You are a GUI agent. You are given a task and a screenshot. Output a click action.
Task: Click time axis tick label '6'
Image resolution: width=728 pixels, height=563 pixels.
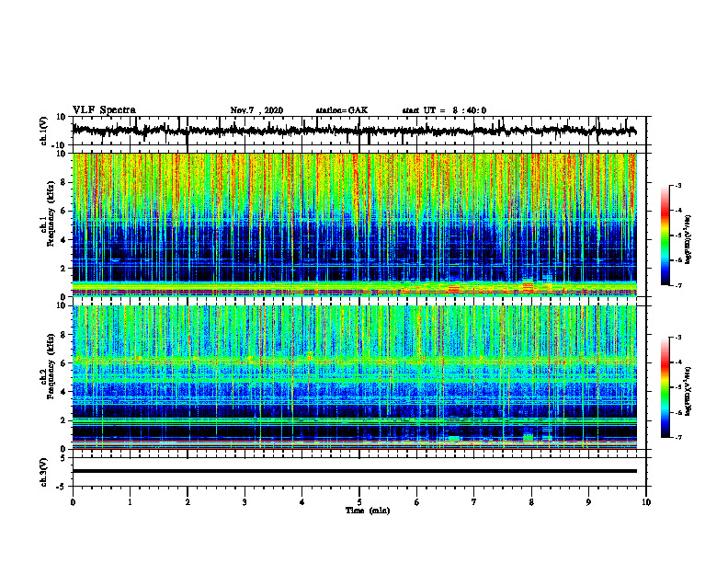tap(416, 502)
